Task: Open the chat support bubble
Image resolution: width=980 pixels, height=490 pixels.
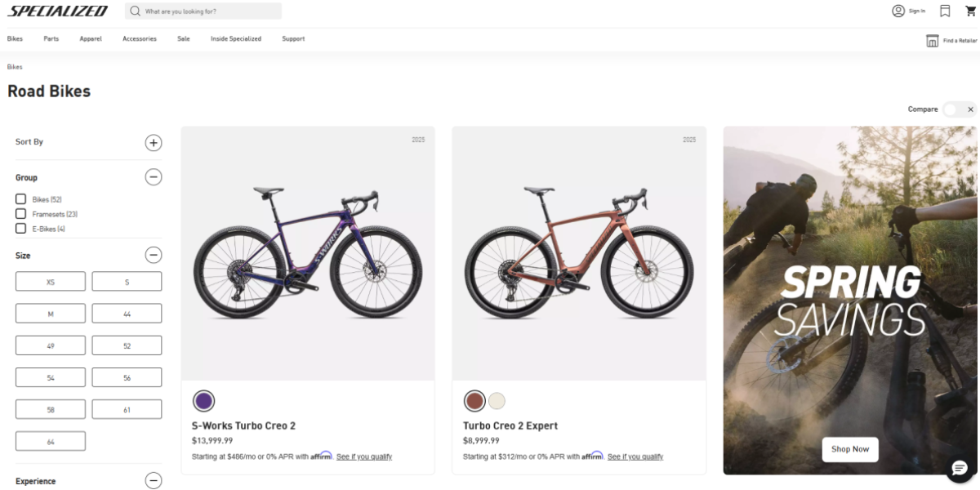Action: coord(959,469)
